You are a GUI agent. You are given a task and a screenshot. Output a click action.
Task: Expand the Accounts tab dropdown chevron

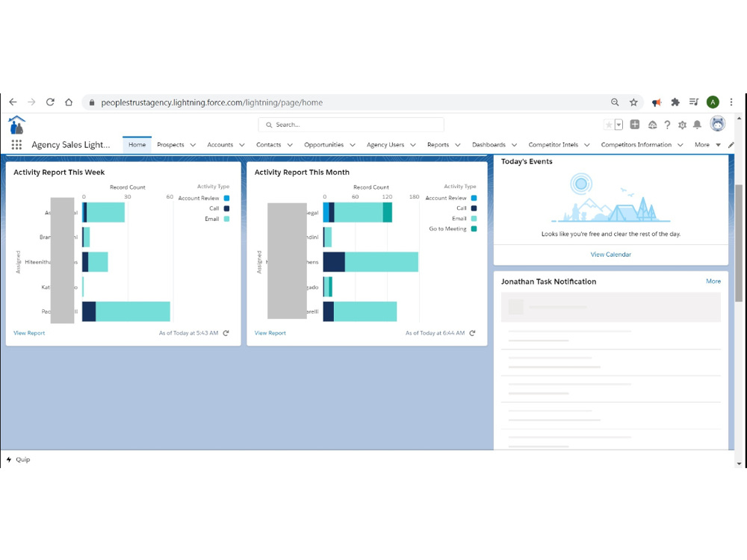tap(242, 146)
